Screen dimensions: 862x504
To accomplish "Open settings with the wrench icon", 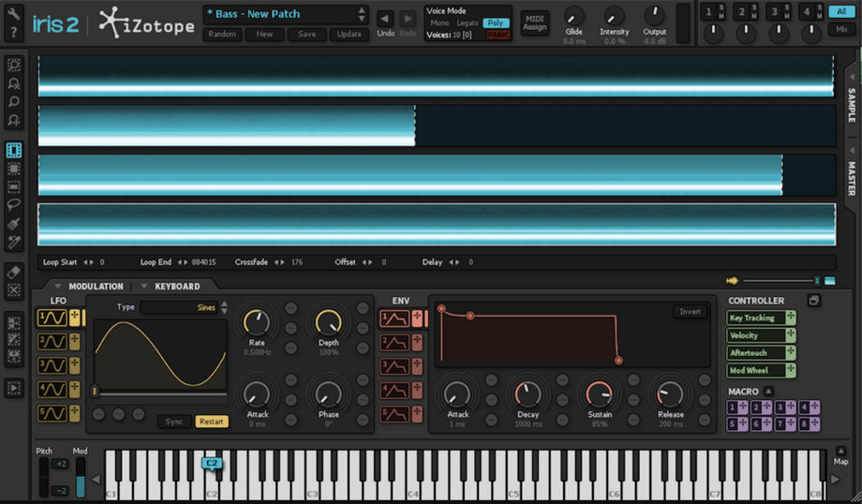I will [13, 13].
